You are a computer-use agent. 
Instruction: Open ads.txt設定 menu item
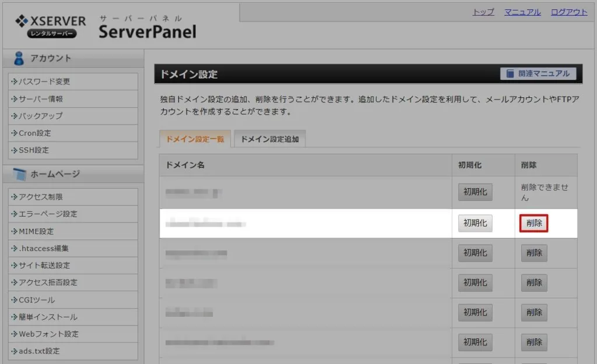coord(73,351)
